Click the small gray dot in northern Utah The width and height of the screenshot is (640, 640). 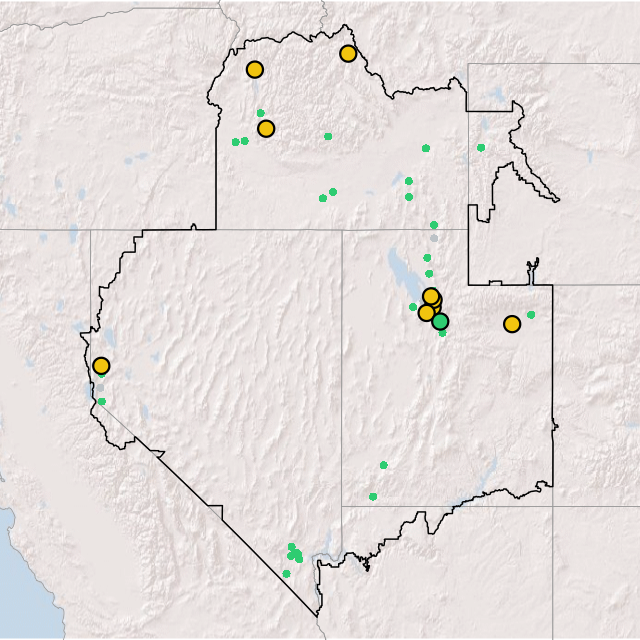pos(433,238)
